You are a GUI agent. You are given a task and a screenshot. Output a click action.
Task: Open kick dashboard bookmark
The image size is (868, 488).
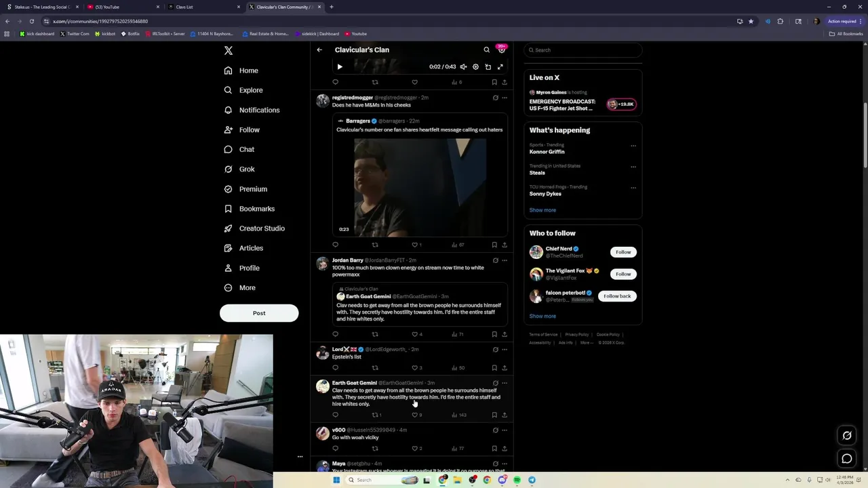[x=37, y=34]
